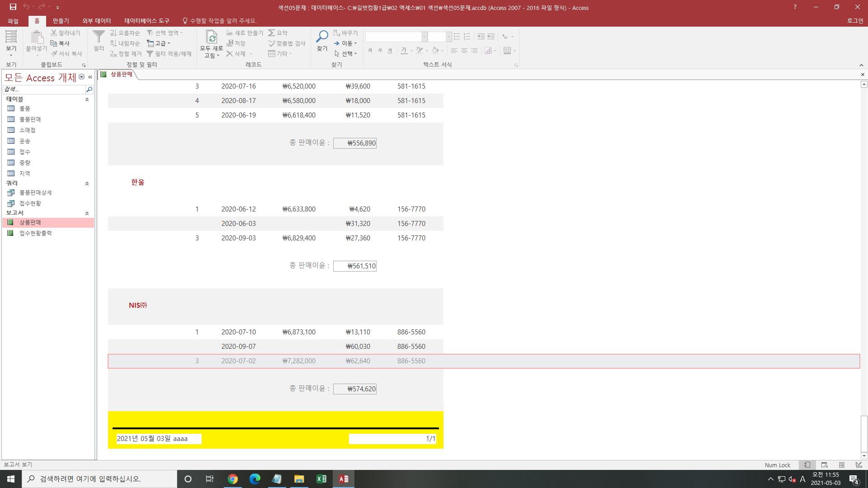Click the 로그인 sign-in link
The image size is (868, 488).
tap(854, 21)
